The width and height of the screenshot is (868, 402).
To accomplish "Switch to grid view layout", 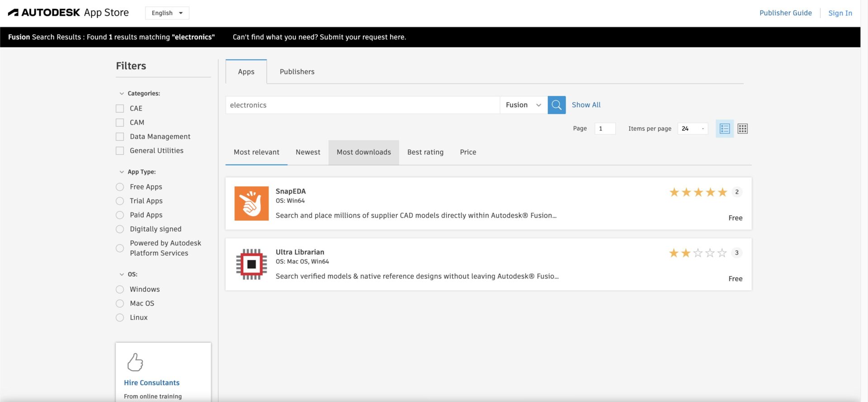I will (742, 129).
